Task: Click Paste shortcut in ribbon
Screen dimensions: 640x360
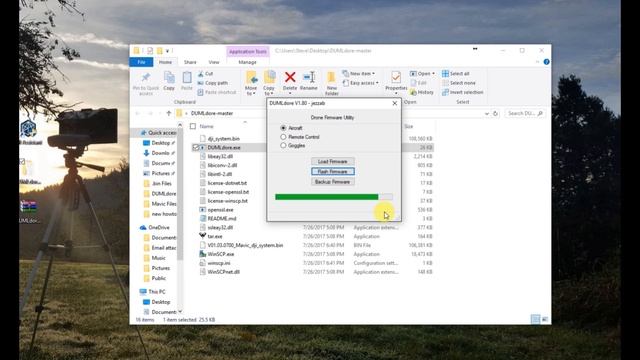Action: click(x=217, y=92)
